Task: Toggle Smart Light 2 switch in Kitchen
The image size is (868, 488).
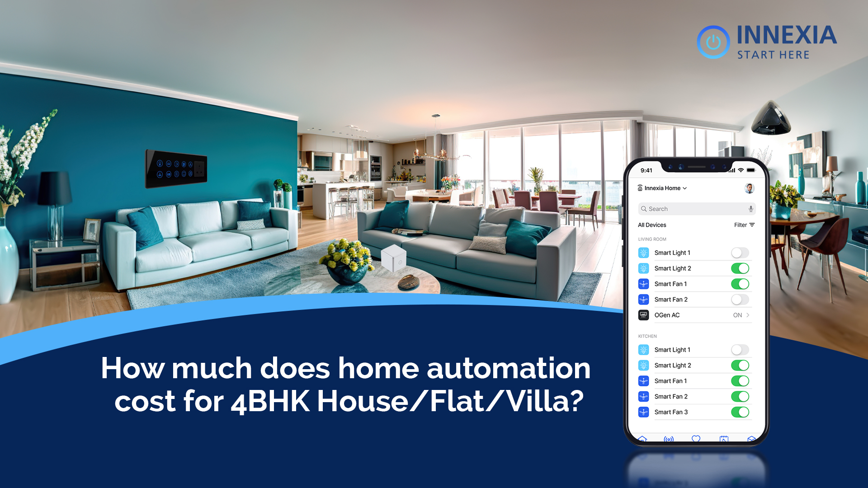Action: pyautogui.click(x=741, y=366)
